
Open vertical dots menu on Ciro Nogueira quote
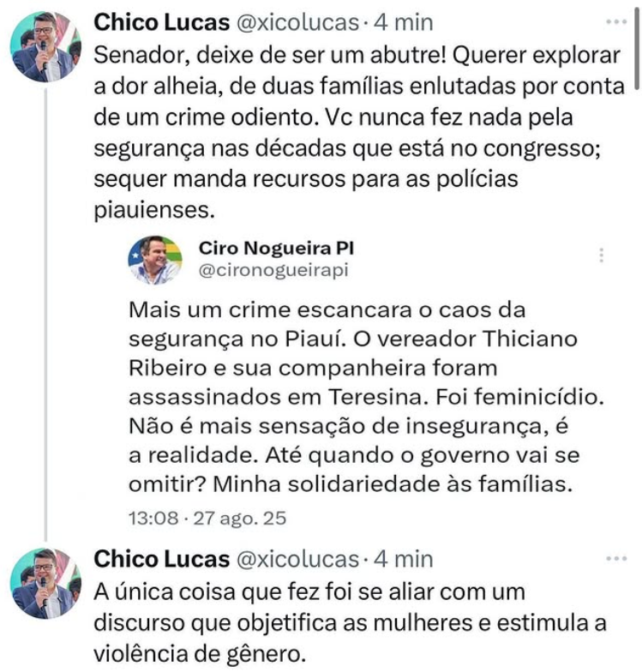coord(602,255)
